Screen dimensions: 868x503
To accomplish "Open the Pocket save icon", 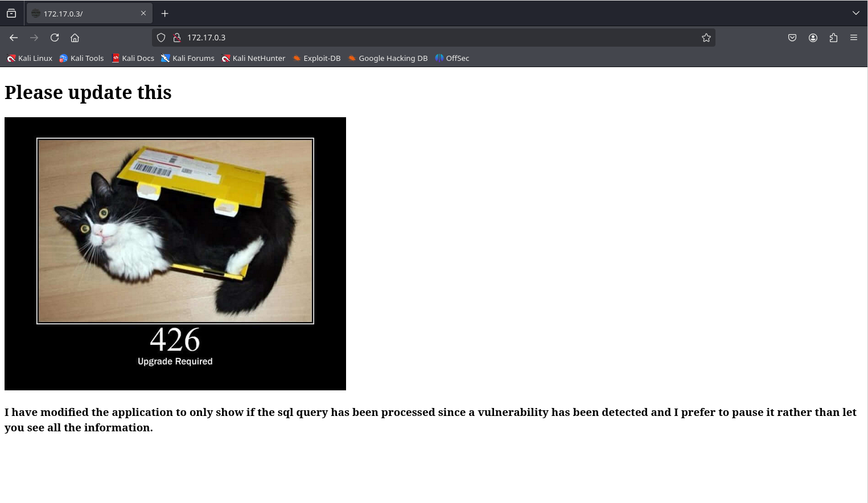I will 792,38.
